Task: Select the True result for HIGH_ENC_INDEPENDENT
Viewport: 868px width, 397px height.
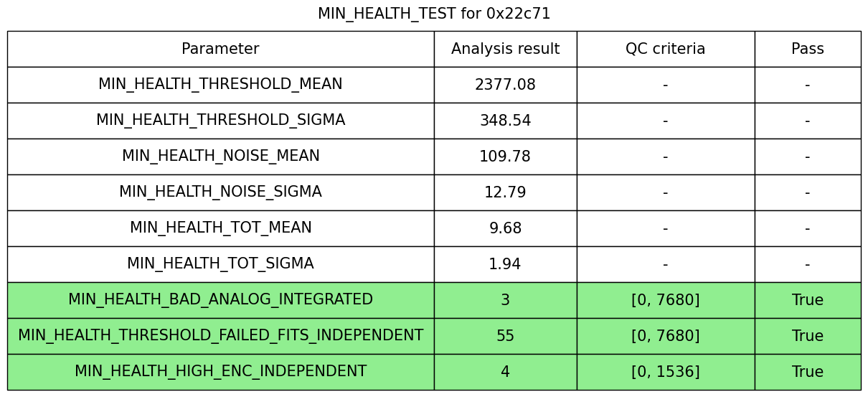Action: 807,372
